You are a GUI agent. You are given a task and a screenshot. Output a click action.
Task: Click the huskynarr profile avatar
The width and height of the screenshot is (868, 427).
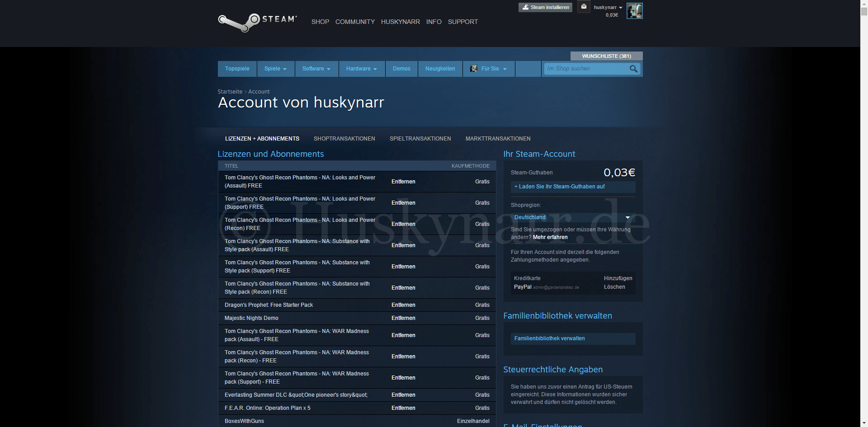(634, 11)
